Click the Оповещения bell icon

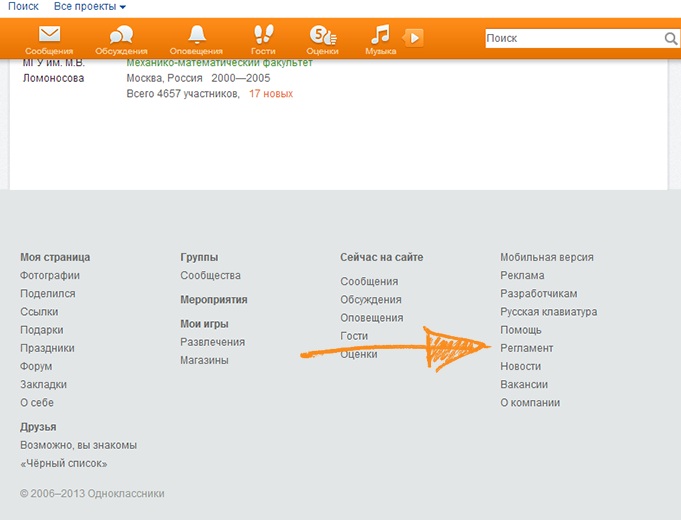[x=197, y=34]
